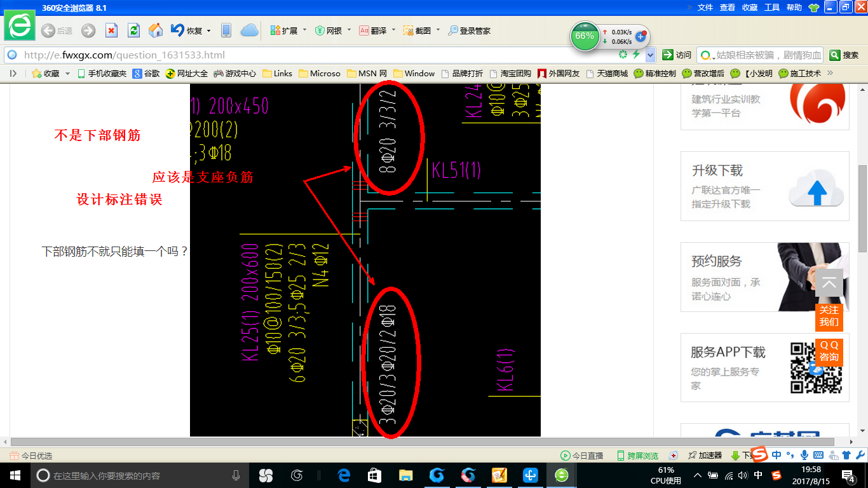
Task: Open the 收藏 menu in title bar
Action: click(x=750, y=8)
